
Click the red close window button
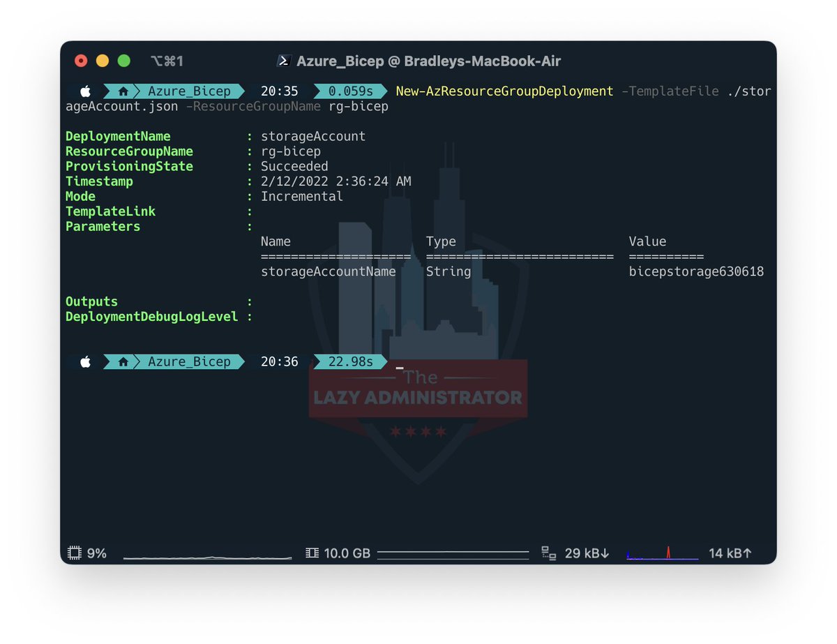[81, 61]
